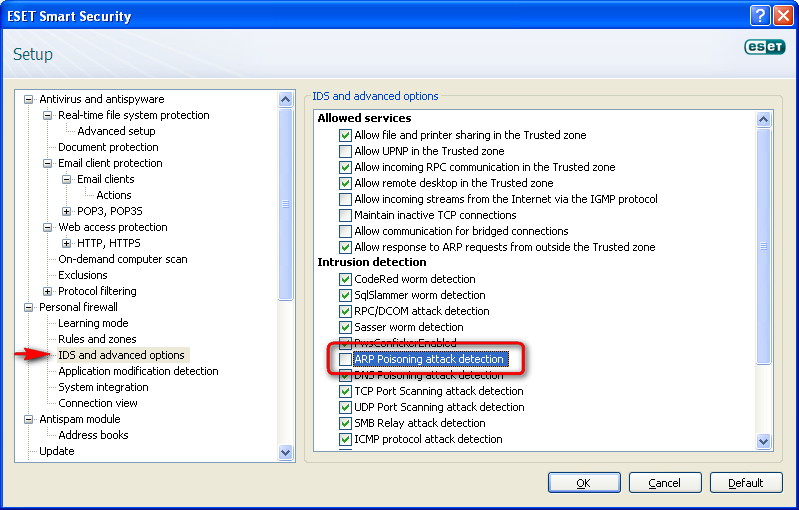Click the Allowed services heading
Viewport: 799px width, 510px height.
pyautogui.click(x=364, y=118)
